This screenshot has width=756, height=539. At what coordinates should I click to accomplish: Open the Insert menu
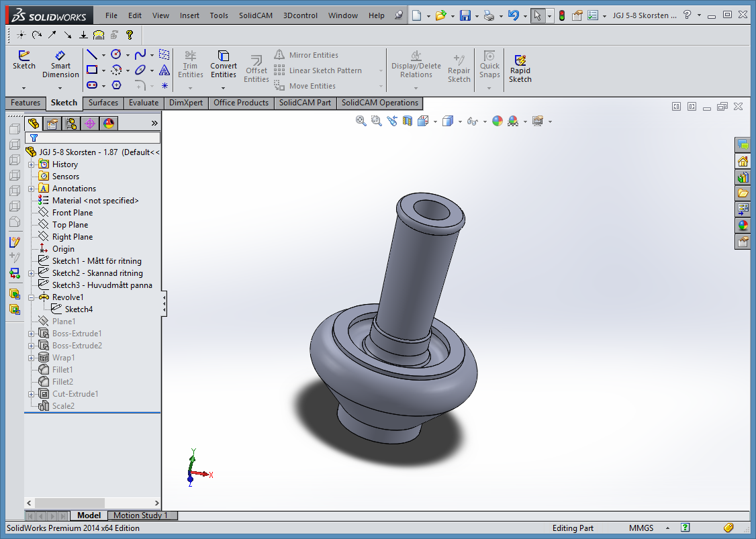(x=189, y=15)
